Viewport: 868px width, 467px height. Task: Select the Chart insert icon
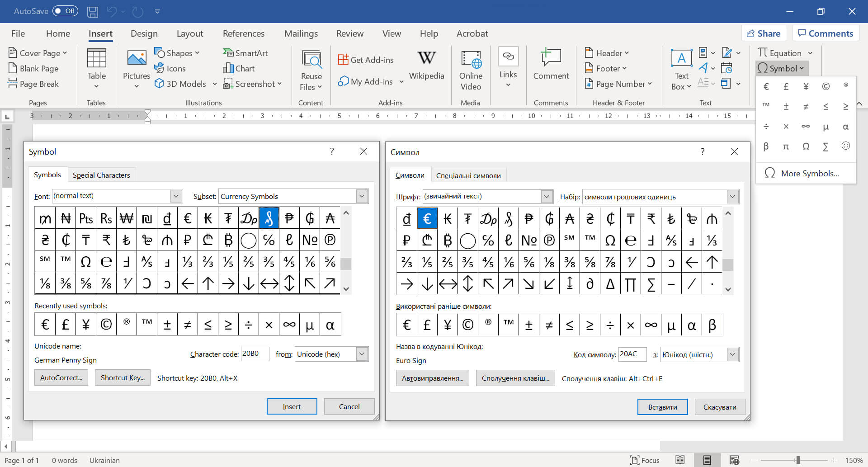228,69
